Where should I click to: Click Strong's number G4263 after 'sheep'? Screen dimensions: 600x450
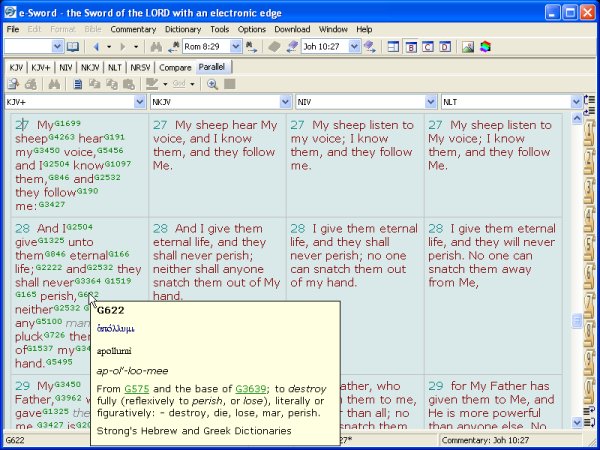[x=62, y=137]
